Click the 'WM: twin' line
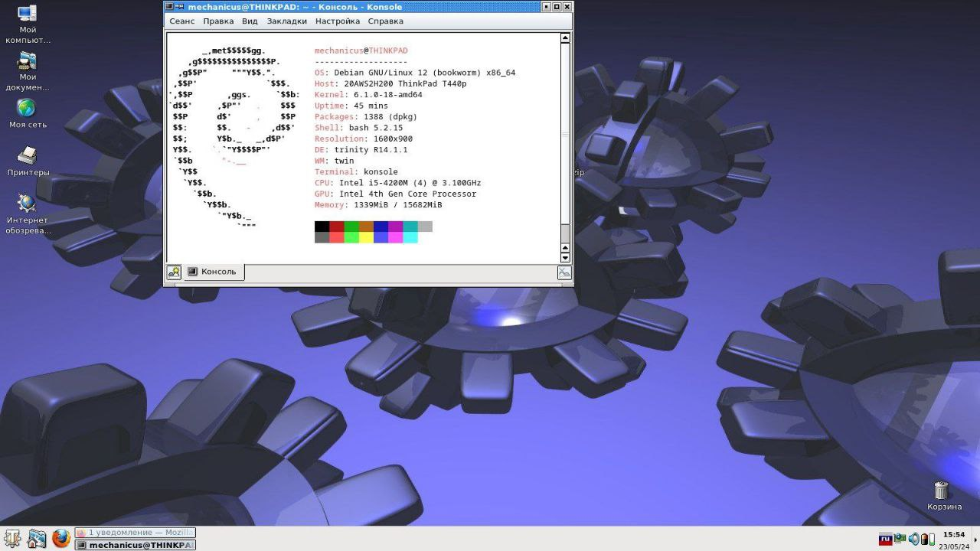The image size is (980, 551). coord(335,161)
